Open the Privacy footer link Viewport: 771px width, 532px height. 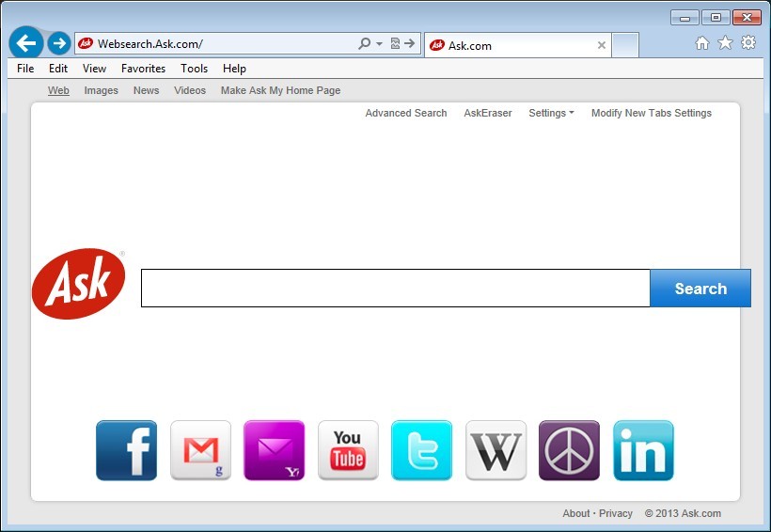(616, 513)
